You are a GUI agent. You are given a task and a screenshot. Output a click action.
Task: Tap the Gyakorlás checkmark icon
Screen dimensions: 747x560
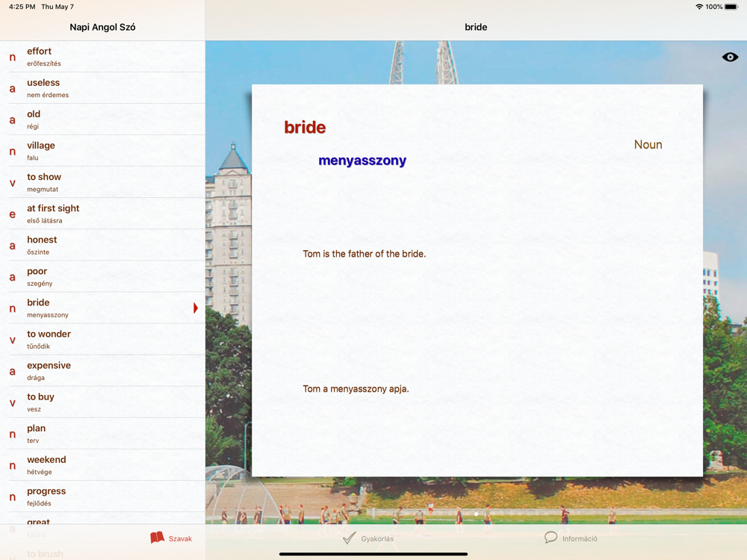click(x=349, y=538)
